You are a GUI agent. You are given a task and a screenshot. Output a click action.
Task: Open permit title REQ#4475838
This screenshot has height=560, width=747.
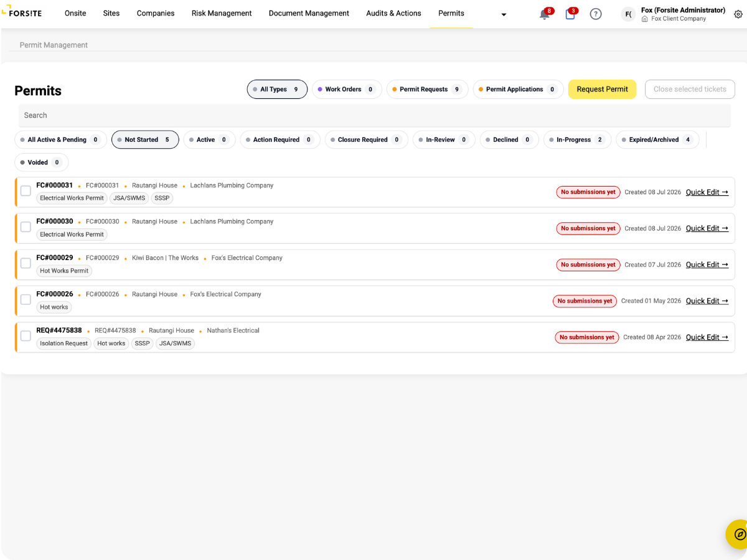[59, 330]
